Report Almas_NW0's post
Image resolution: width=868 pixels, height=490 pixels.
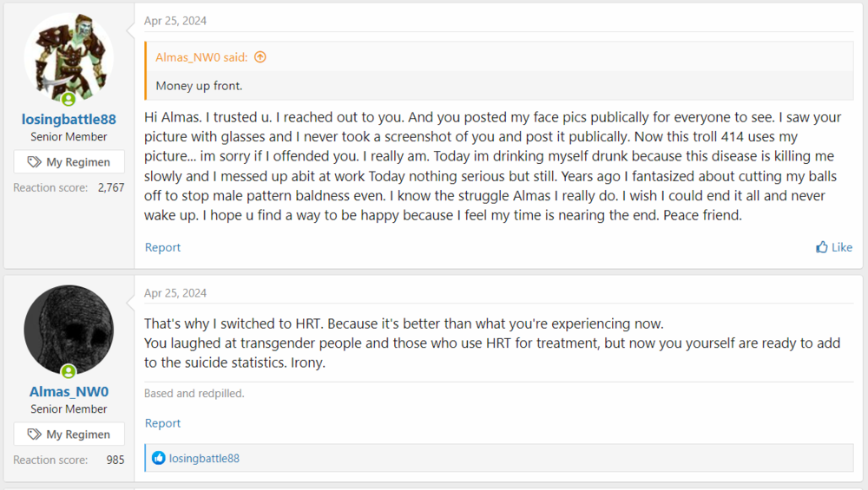point(162,423)
